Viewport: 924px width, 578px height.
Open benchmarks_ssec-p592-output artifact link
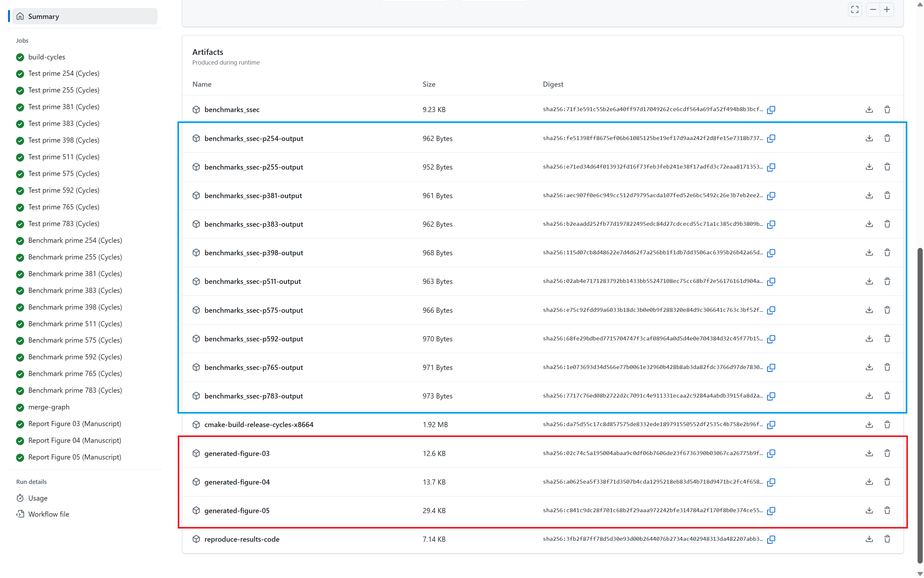[253, 339]
